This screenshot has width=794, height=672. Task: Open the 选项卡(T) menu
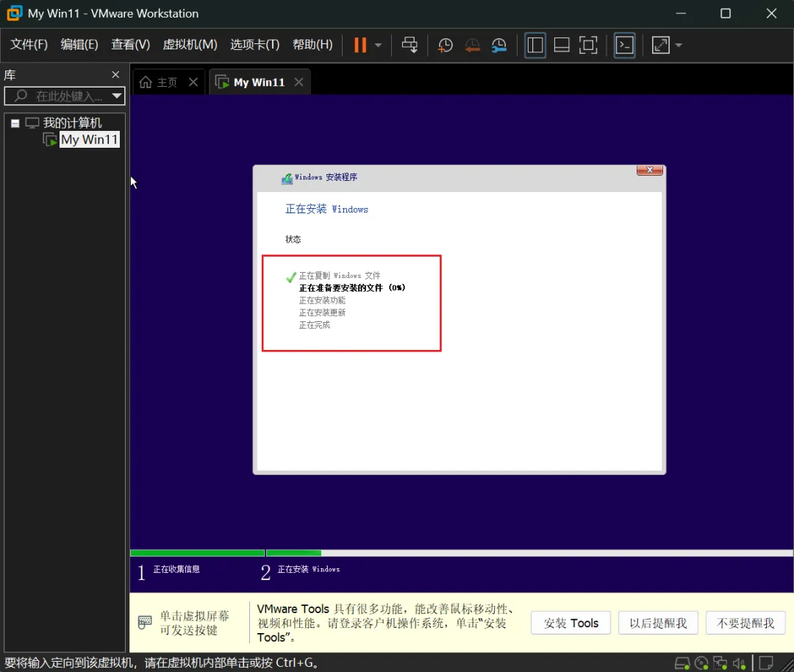point(254,45)
